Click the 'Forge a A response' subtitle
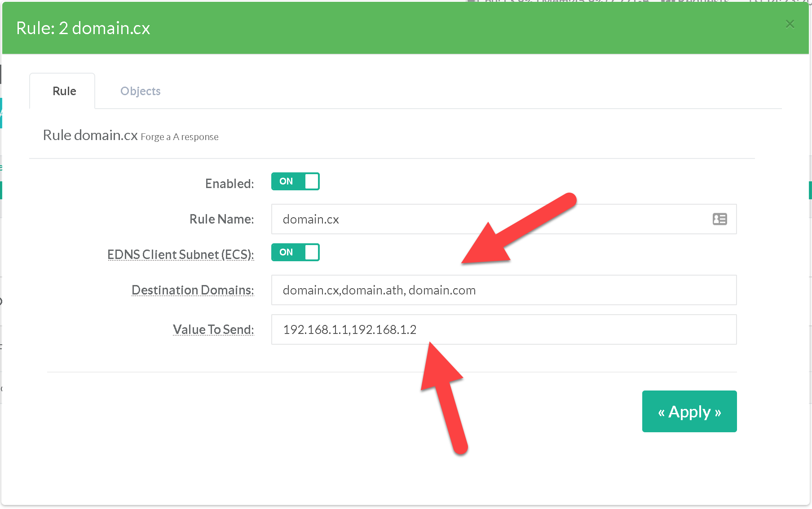Image resolution: width=812 pixels, height=509 pixels. pyautogui.click(x=180, y=137)
